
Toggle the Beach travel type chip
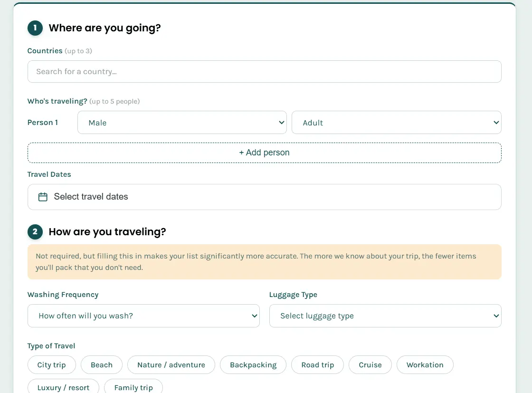(x=102, y=365)
